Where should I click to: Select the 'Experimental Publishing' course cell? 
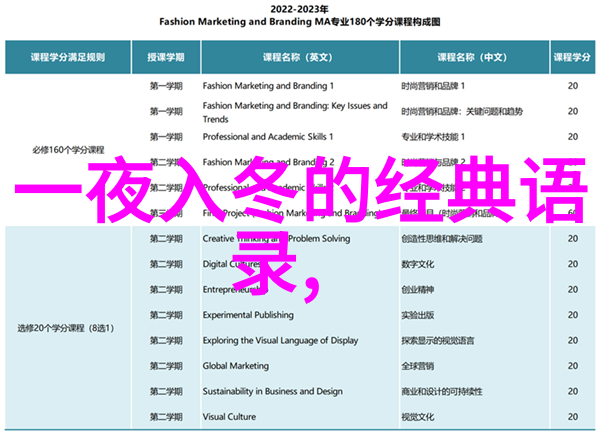249,315
